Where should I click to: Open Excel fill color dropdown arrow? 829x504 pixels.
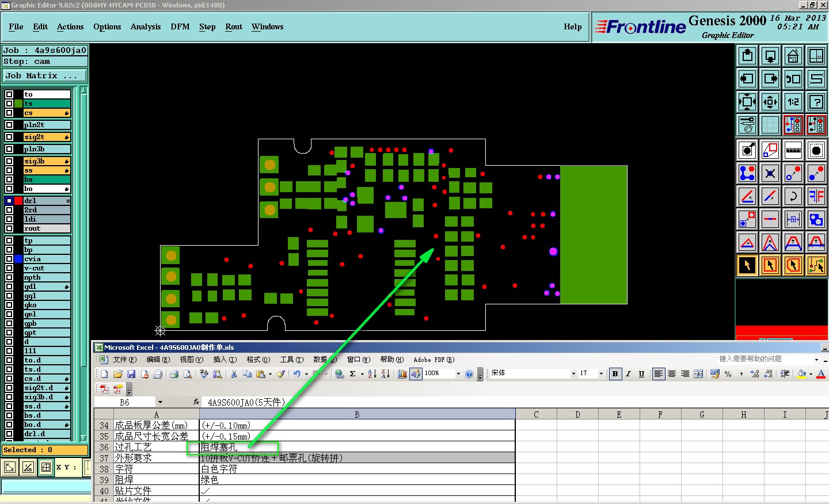tap(811, 374)
